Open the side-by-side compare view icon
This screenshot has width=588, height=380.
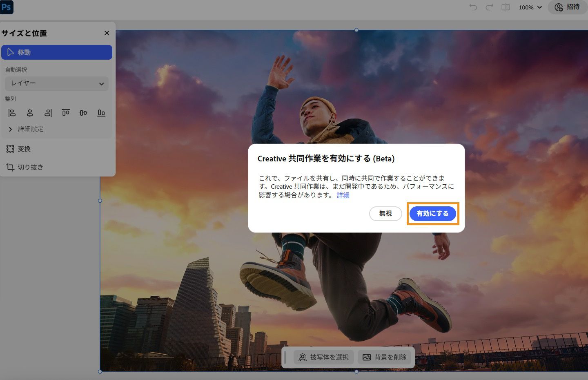[x=506, y=7]
